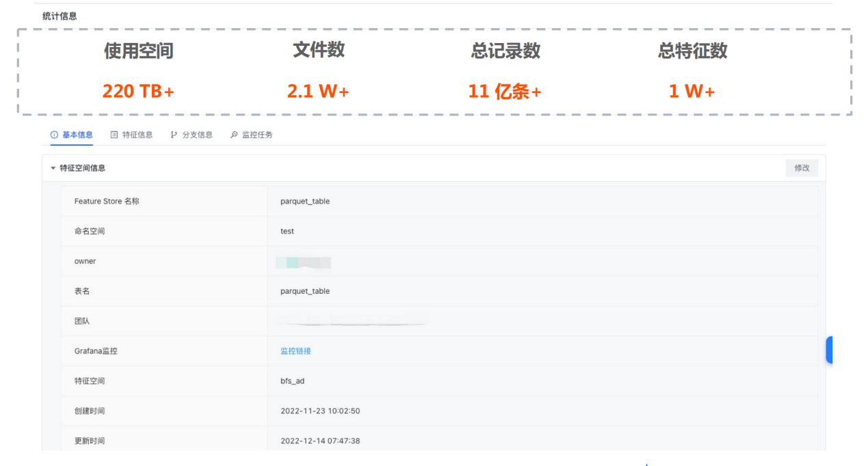Click the 创建时间 value 2022-11-23 10:02:50
Image resolution: width=868 pixels, height=466 pixels.
pos(320,411)
